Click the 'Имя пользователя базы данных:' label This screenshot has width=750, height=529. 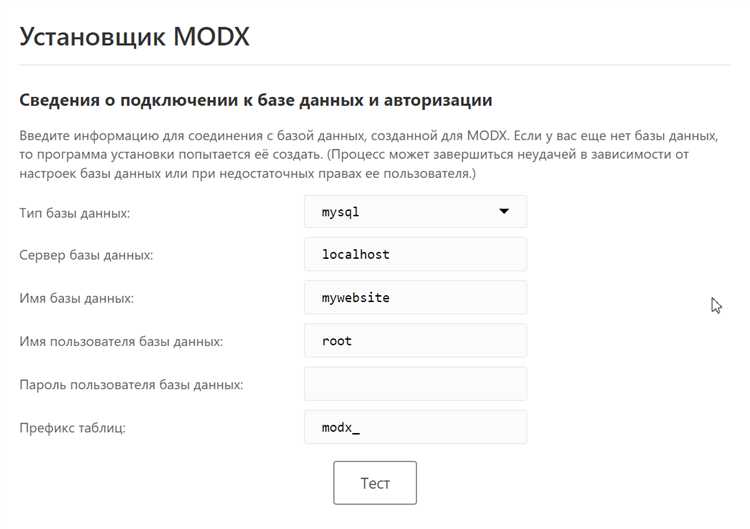pyautogui.click(x=121, y=341)
